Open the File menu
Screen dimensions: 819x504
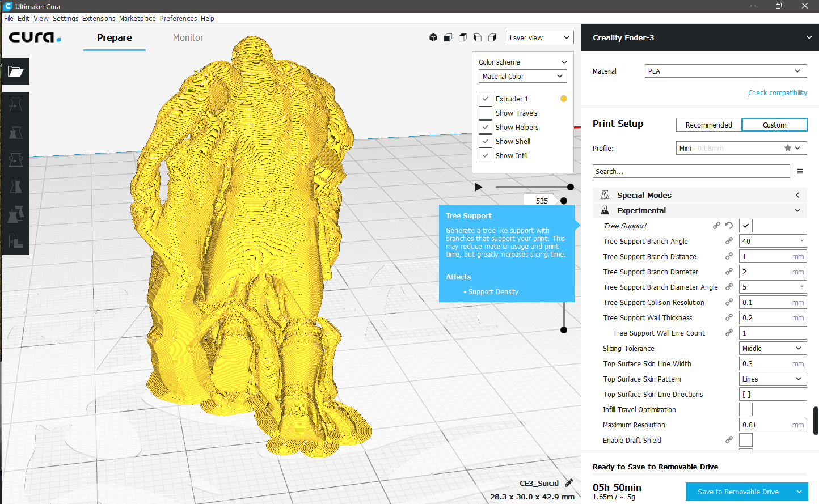click(9, 18)
